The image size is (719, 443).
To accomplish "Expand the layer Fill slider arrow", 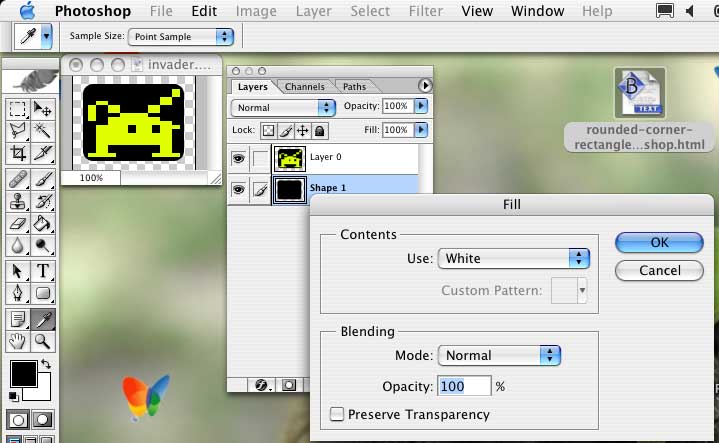I will tap(421, 130).
